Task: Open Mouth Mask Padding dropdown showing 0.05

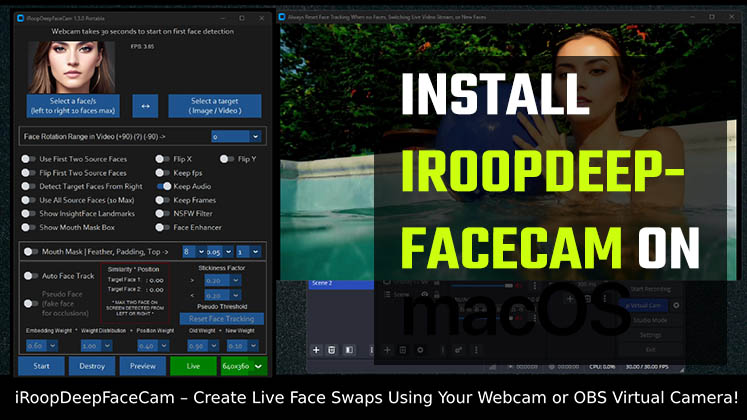Action: (220, 251)
